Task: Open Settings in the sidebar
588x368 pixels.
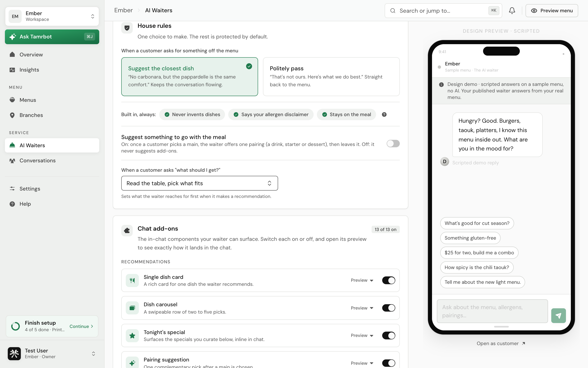Action: (x=52, y=189)
